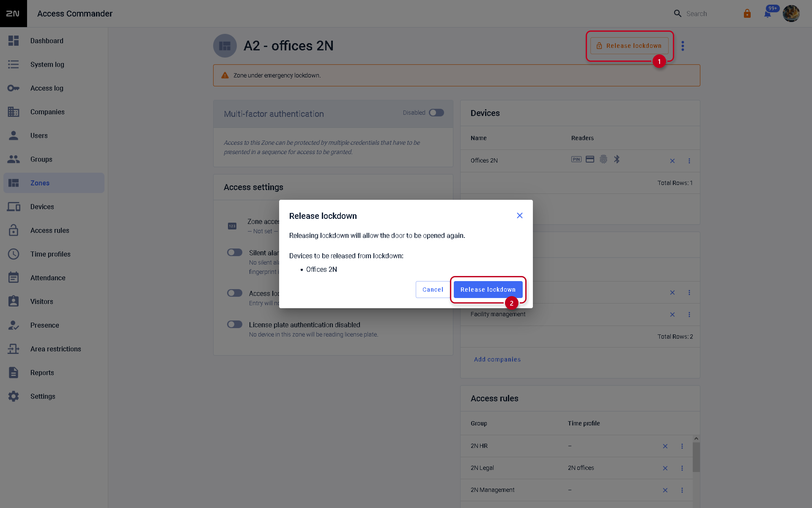
Task: Open notifications bell with 99+ badge
Action: coord(767,14)
